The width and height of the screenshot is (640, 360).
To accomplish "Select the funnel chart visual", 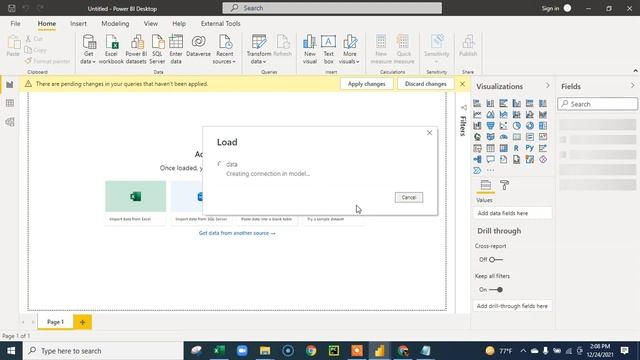I will (x=490, y=126).
